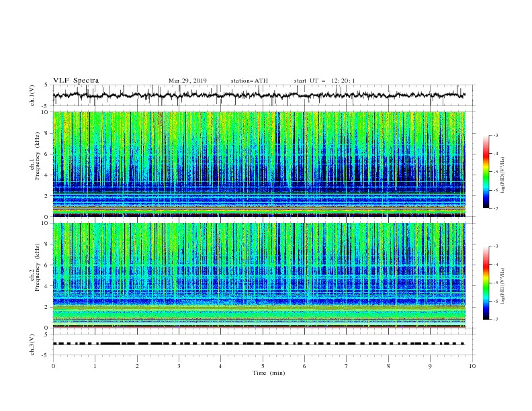
Task: Click the "8" kHz tick of ch.1 spectrogram
Action: (x=47, y=133)
